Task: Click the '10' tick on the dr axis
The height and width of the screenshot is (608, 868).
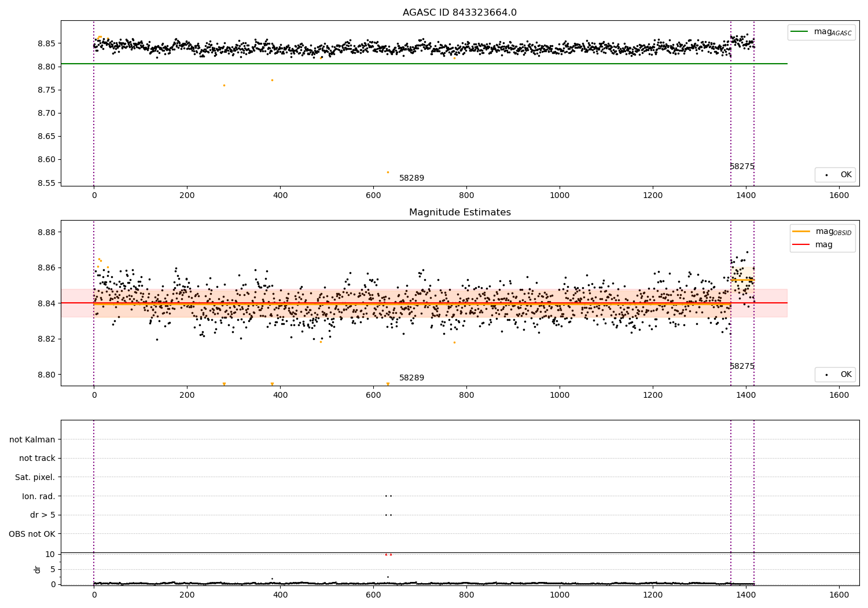Action: pos(50,554)
